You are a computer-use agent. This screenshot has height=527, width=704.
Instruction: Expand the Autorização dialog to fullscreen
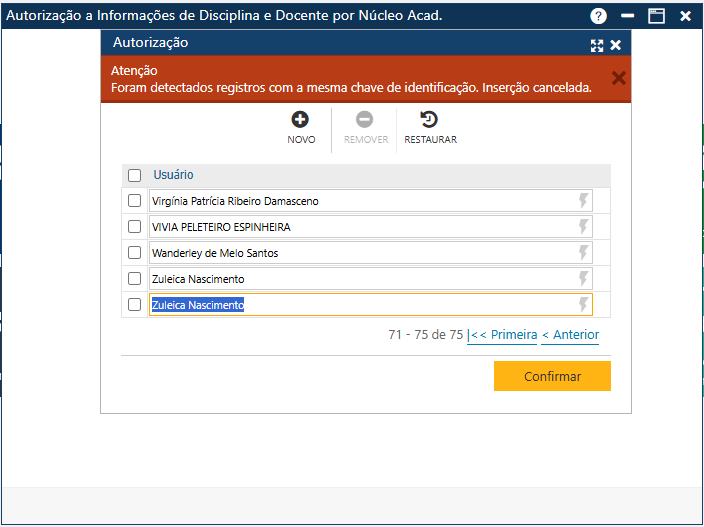[597, 45]
